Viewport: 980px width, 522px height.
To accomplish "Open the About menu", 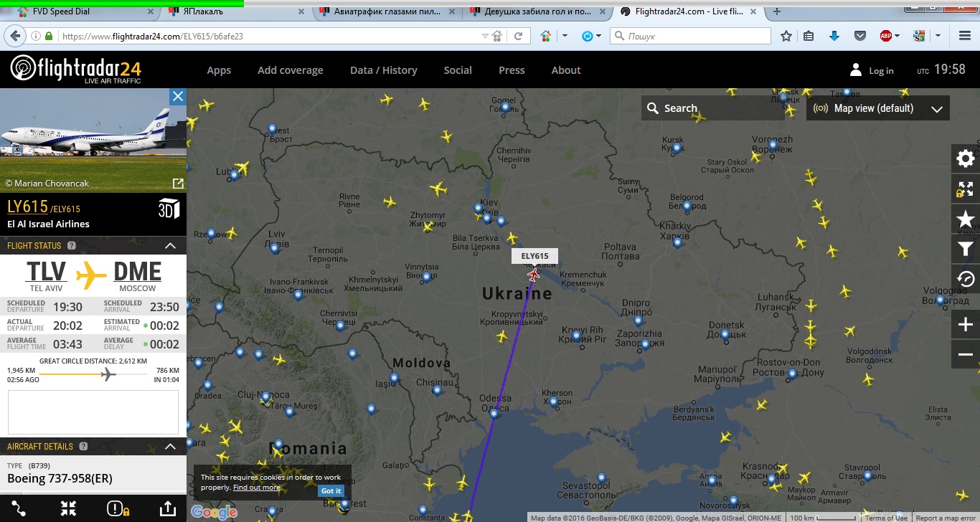I will pyautogui.click(x=566, y=70).
